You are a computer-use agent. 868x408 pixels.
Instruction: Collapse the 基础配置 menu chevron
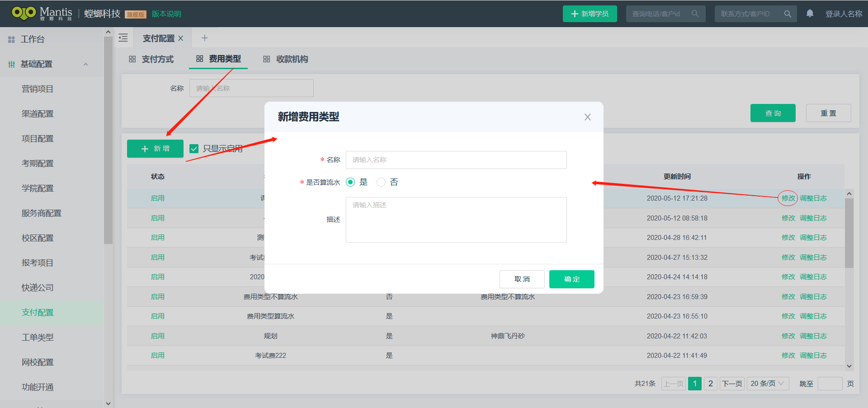pos(86,64)
